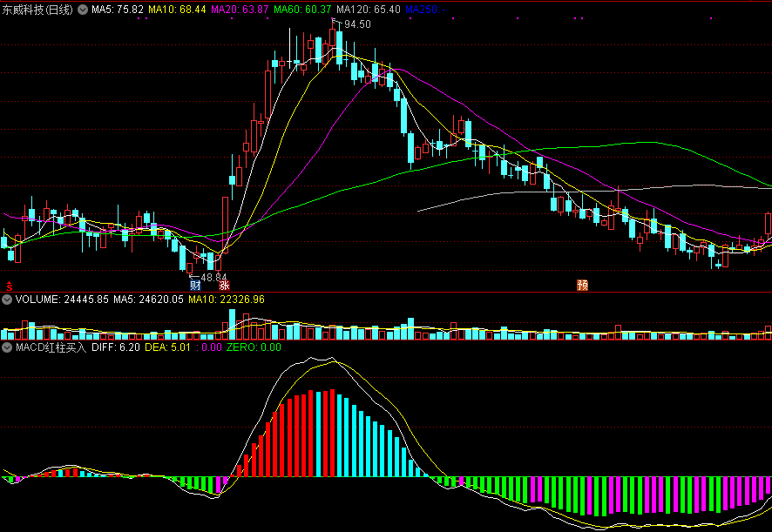Screen dimensions: 772x532
Task: Click the DIFF: 6.20 value
Action: (x=116, y=347)
